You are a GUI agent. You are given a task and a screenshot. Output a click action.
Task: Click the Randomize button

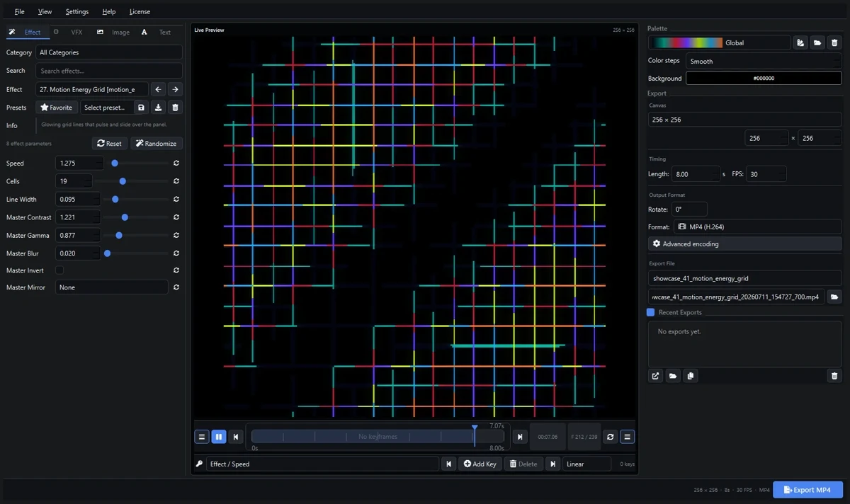tap(156, 143)
